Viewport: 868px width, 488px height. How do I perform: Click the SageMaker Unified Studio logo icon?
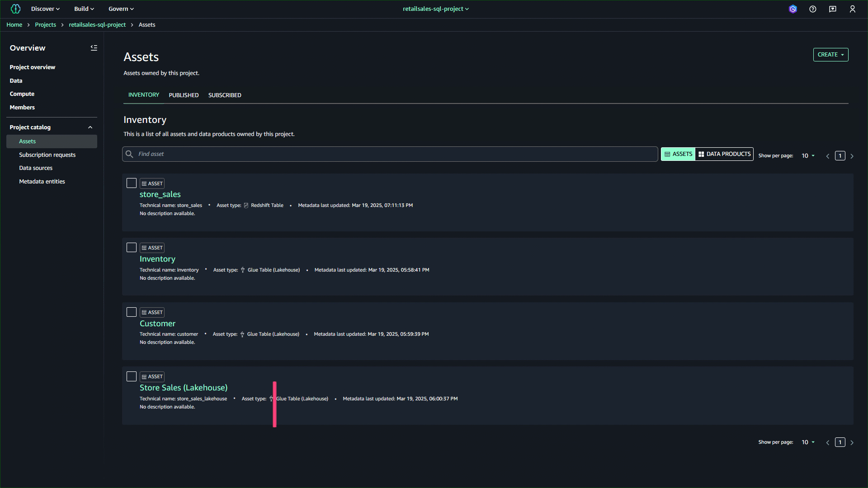tap(15, 9)
